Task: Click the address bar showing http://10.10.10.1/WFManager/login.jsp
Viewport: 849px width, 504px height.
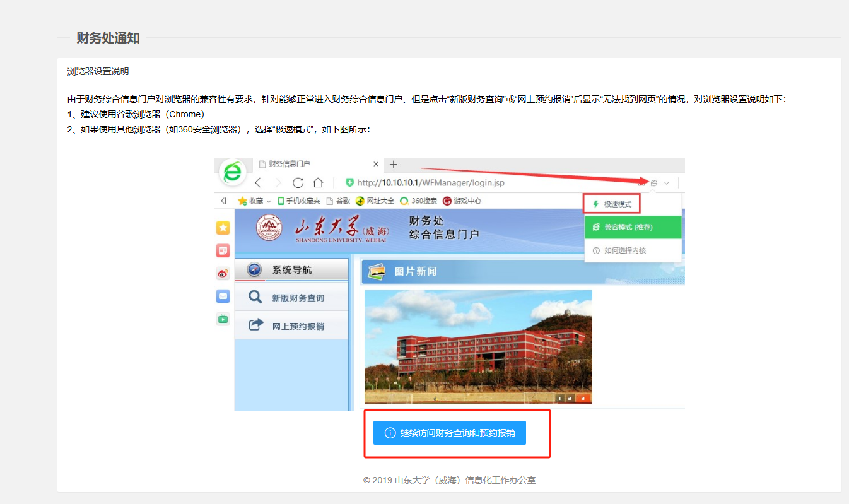Action: coord(431,183)
